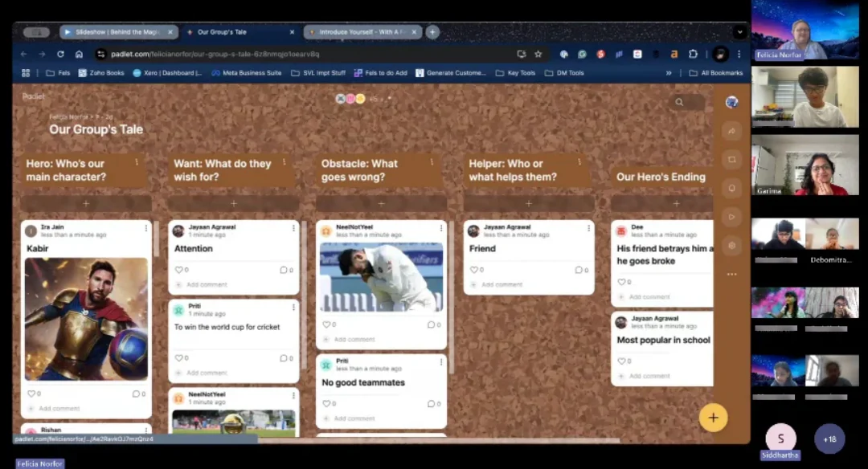Open the Padlet search icon
This screenshot has width=868, height=469.
pos(679,102)
